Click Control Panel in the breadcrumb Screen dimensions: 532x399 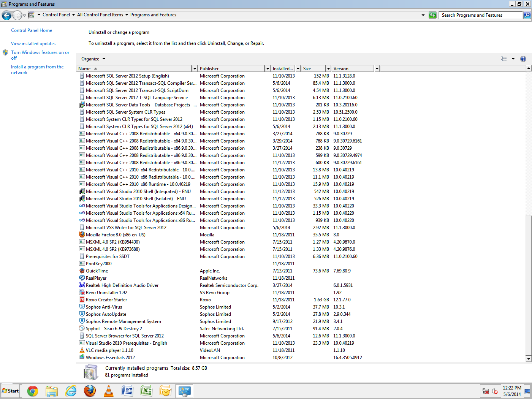[x=56, y=15]
